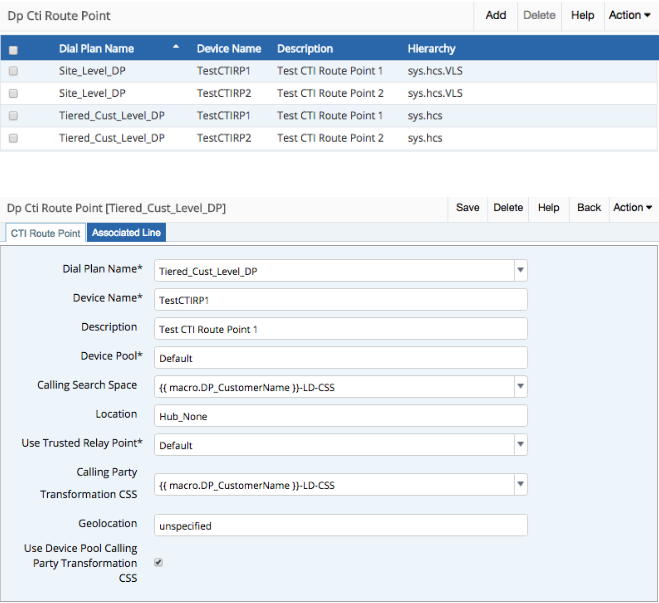Open the Action dropdown in detail form toolbar
Image resolution: width=659 pixels, height=603 pixels.
[x=633, y=208]
